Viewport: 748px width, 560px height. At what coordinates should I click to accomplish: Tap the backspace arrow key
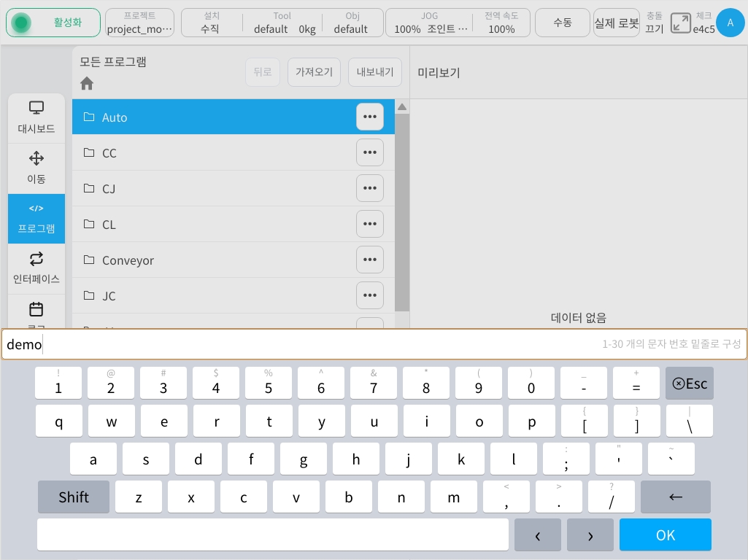(676, 497)
